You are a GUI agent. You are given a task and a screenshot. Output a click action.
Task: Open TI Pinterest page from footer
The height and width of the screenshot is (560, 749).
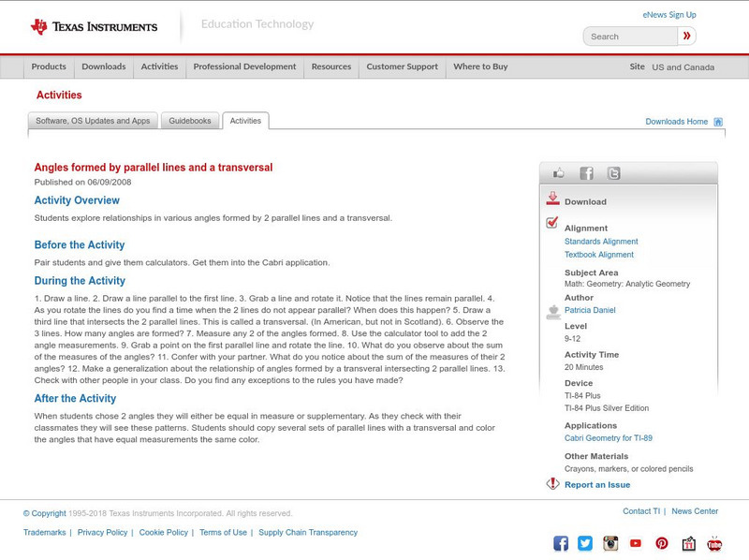pyautogui.click(x=662, y=543)
